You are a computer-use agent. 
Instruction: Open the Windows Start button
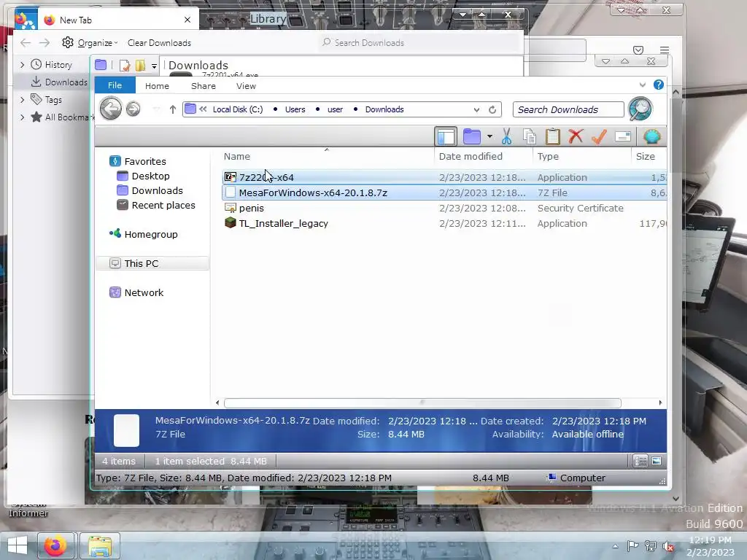point(18,545)
